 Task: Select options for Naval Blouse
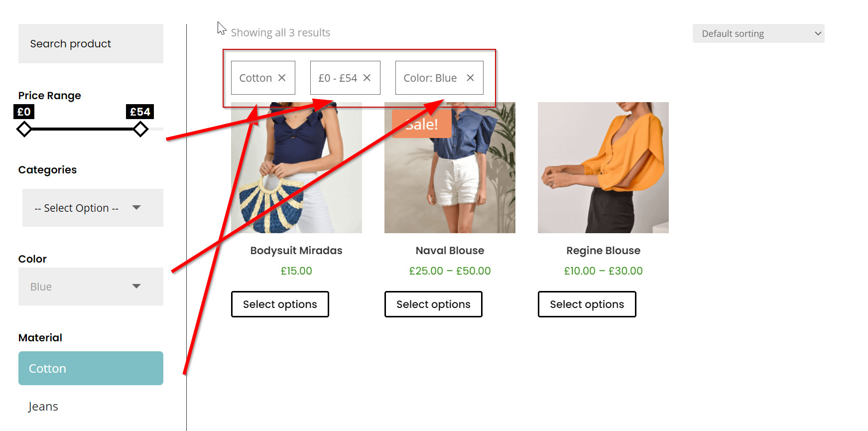[433, 304]
